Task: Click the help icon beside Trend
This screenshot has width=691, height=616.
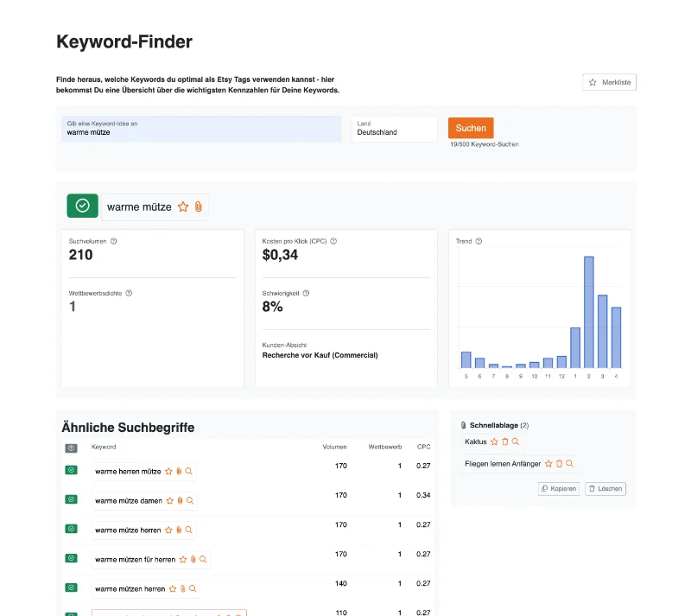Action: [x=479, y=242]
